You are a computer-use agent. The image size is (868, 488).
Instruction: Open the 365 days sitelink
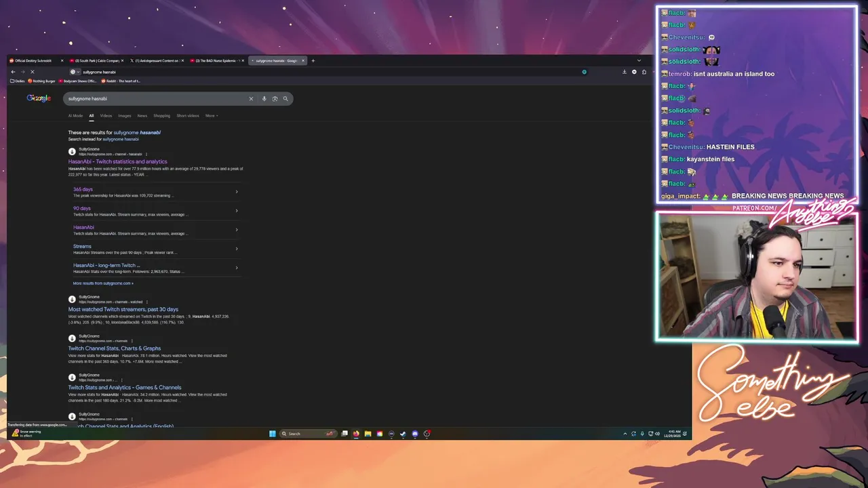click(83, 190)
